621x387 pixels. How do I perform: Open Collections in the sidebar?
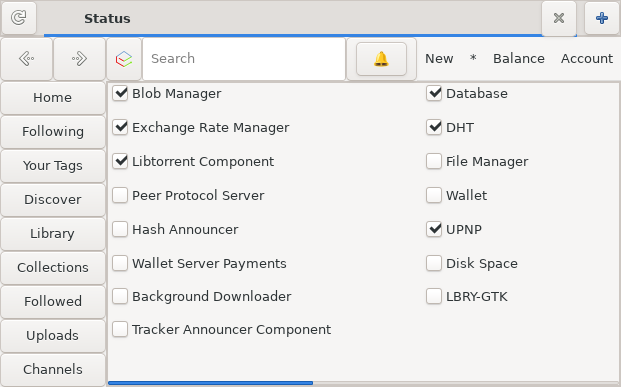point(53,267)
